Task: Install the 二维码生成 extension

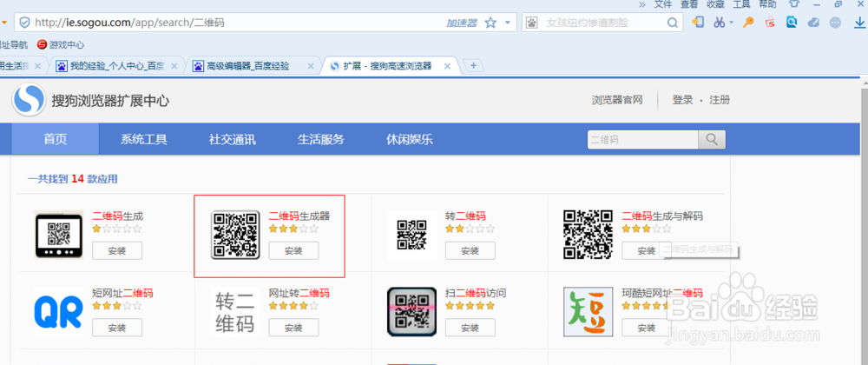Action: pos(117,250)
